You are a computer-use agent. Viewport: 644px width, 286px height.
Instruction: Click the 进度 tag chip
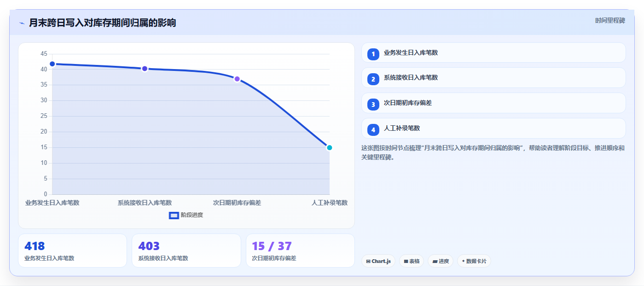[x=441, y=261]
